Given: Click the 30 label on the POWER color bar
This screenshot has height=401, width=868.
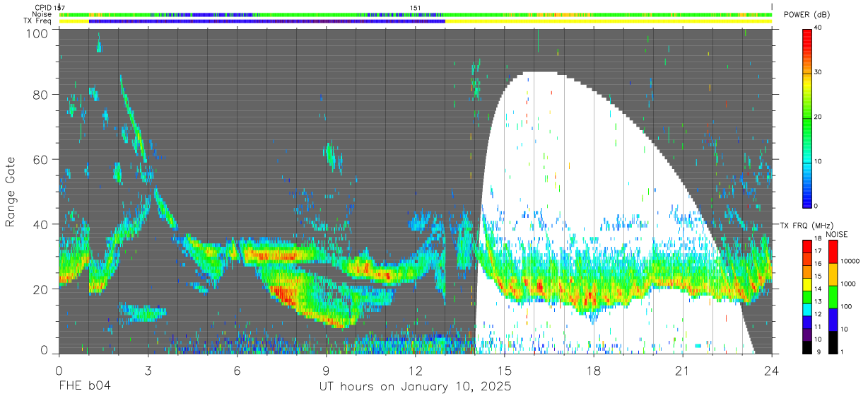Looking at the screenshot, I should tap(818, 73).
